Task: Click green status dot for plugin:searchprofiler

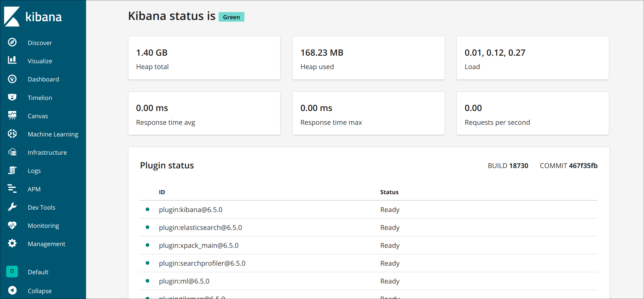Action: pyautogui.click(x=148, y=263)
